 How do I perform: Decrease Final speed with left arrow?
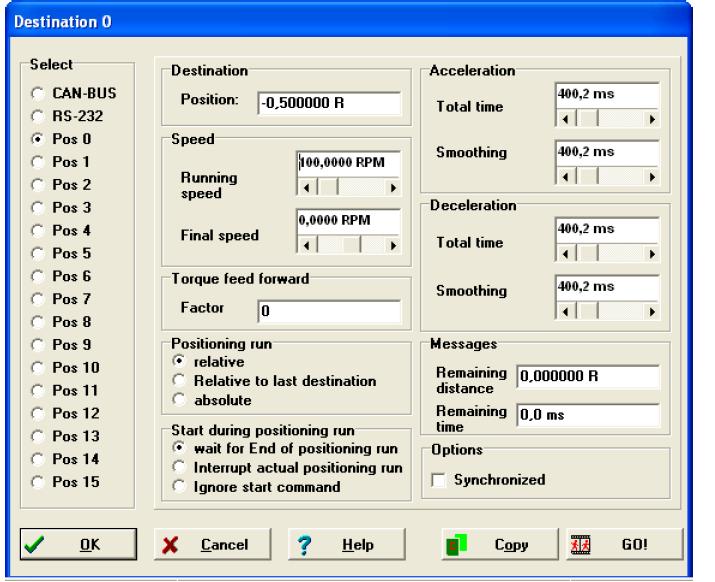tap(306, 246)
